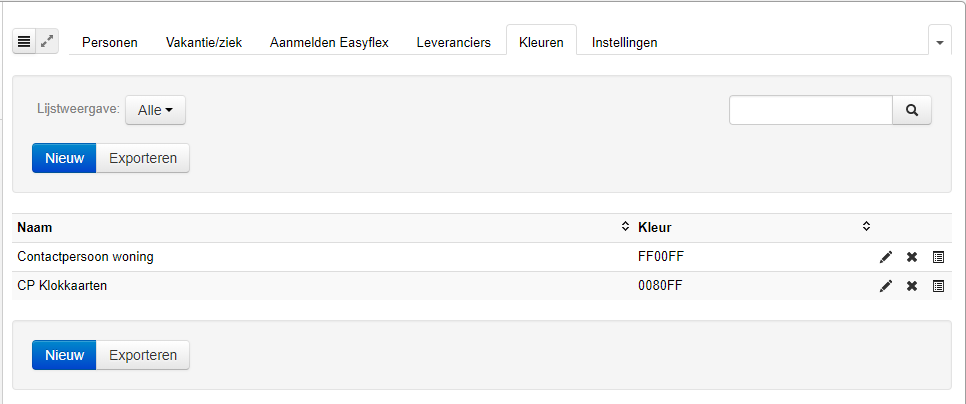Screen dimensions: 966x404
Task: Edit CP Klokkaarten with pencil icon
Action: (886, 286)
